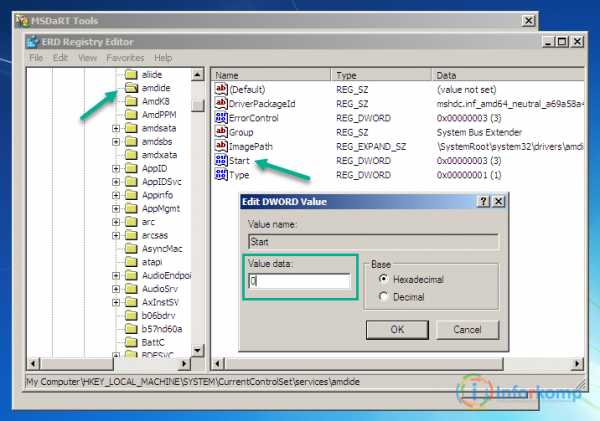600x421 pixels.
Task: Click the values pane scroll right arrow
Action: coord(577,364)
